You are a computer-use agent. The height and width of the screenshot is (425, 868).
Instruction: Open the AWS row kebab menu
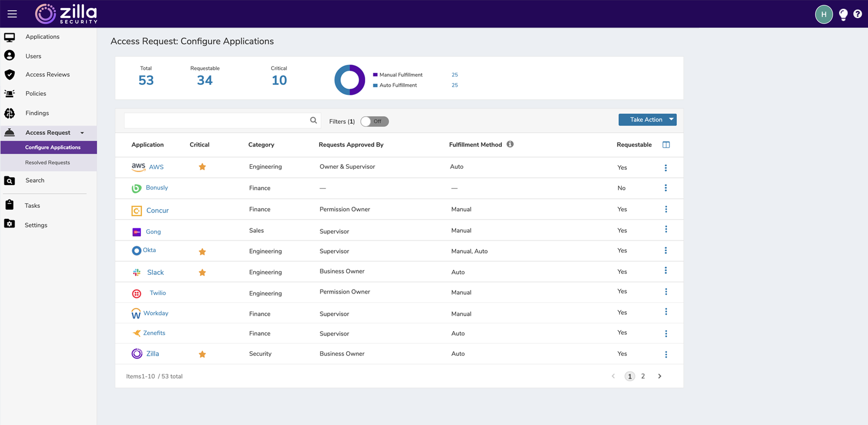click(666, 168)
